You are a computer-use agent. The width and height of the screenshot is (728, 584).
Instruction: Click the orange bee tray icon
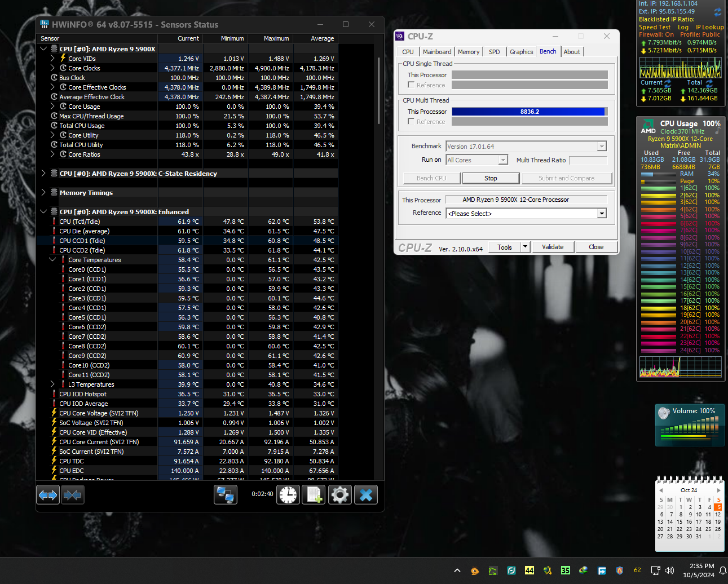[475, 570]
